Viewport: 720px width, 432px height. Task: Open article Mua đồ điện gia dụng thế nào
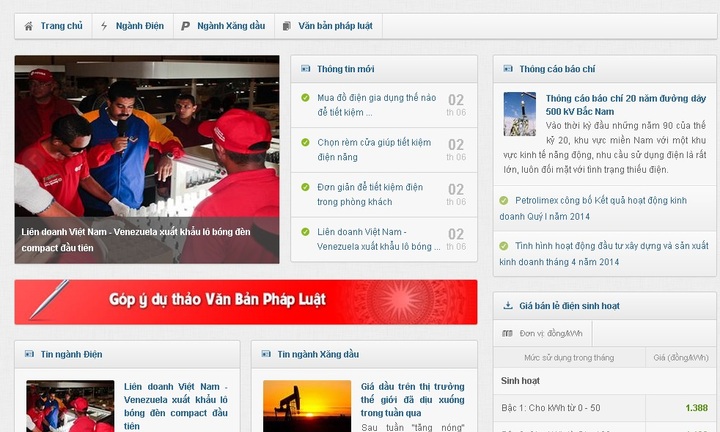(x=377, y=105)
